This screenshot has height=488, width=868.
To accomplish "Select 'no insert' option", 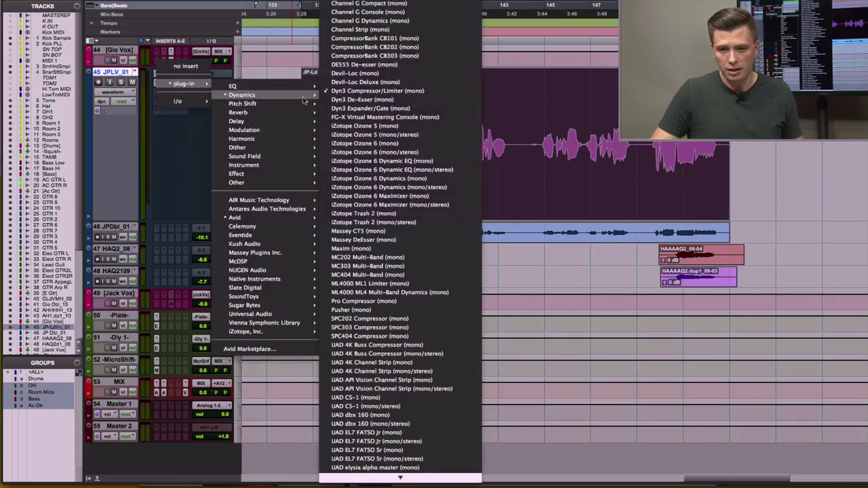I will pyautogui.click(x=185, y=66).
